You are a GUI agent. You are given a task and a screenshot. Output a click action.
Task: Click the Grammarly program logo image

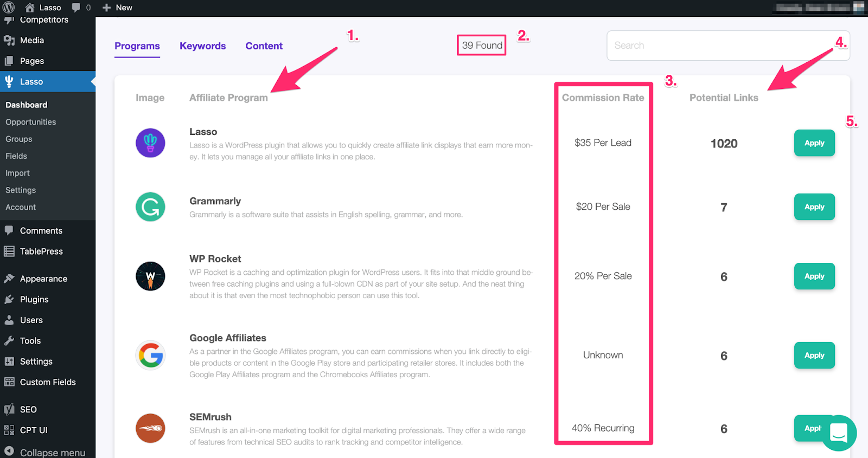coord(150,207)
